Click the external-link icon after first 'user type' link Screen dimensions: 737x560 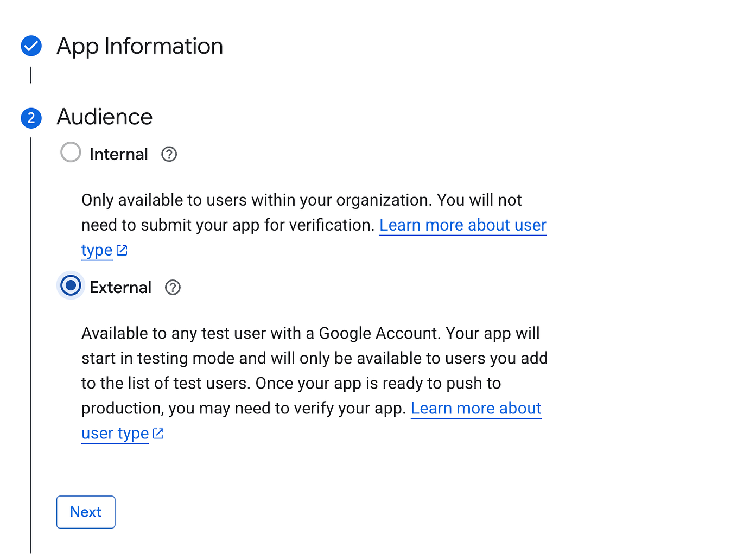pyautogui.click(x=122, y=250)
